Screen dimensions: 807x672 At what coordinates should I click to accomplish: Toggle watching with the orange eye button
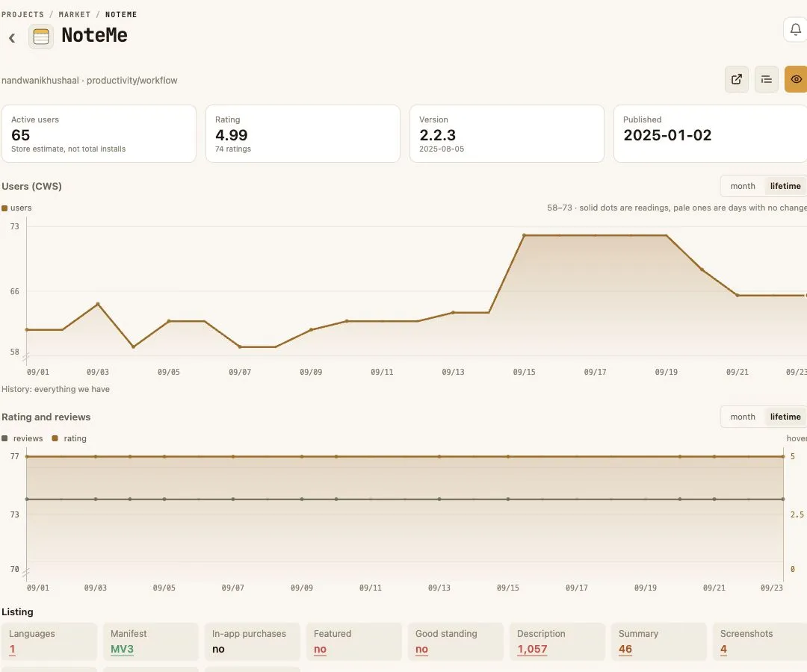click(796, 79)
